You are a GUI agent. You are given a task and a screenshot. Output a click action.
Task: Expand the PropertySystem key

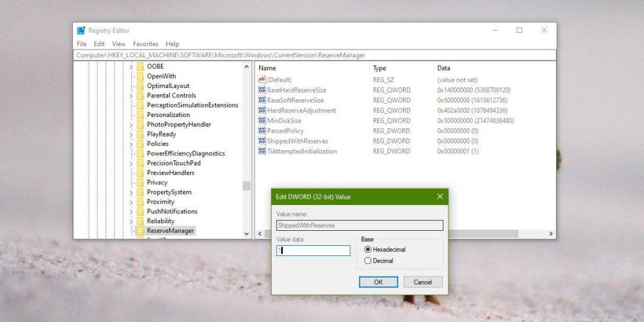(x=131, y=192)
